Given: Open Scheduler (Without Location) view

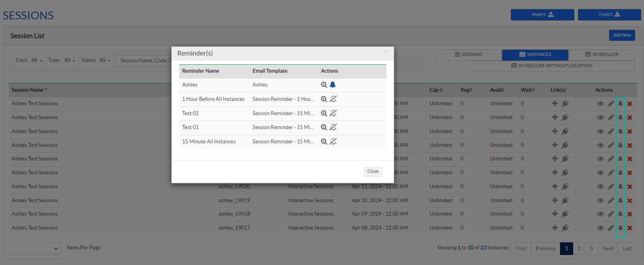Looking at the screenshot, I should (551, 66).
